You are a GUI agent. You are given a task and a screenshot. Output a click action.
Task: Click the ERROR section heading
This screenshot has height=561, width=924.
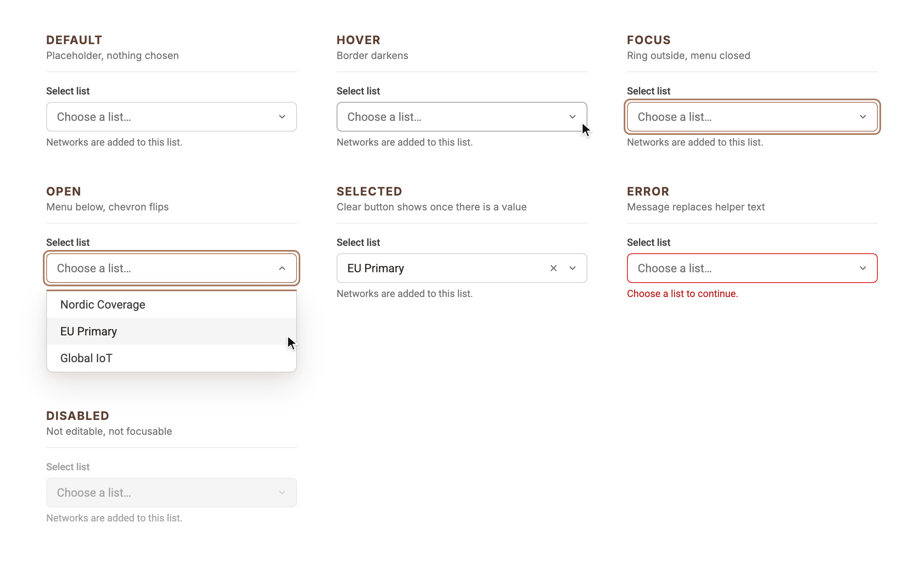click(648, 191)
